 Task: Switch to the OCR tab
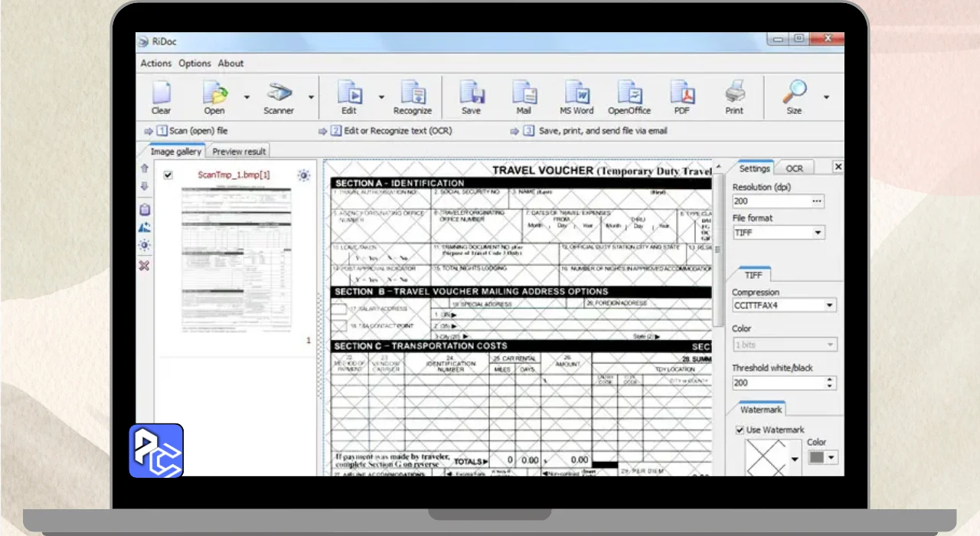[795, 168]
